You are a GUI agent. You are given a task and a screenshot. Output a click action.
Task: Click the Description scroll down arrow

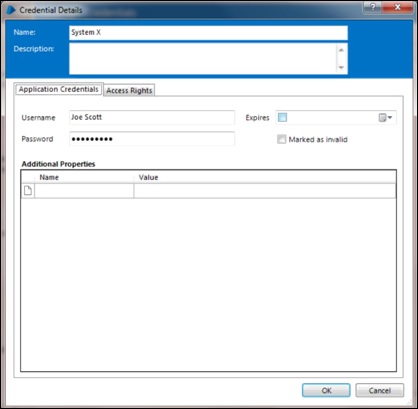(341, 67)
